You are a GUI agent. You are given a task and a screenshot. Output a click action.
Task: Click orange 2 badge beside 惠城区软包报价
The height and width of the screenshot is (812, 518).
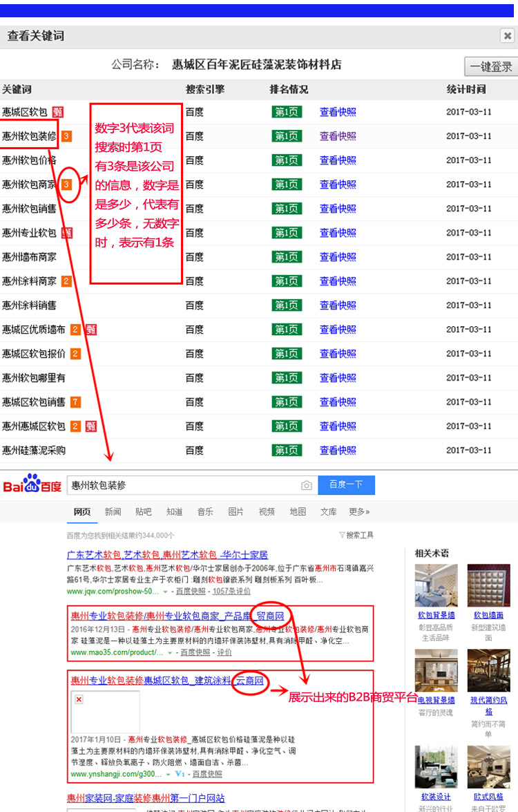75,354
